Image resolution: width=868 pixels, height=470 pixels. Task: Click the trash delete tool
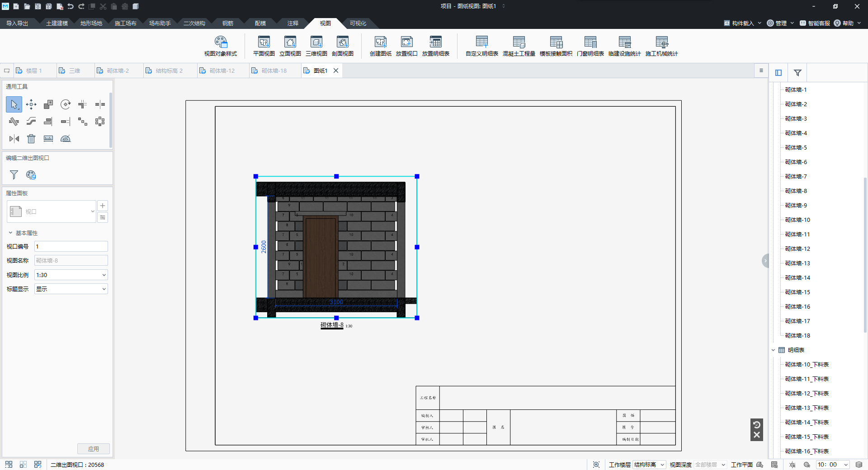pyautogui.click(x=31, y=139)
